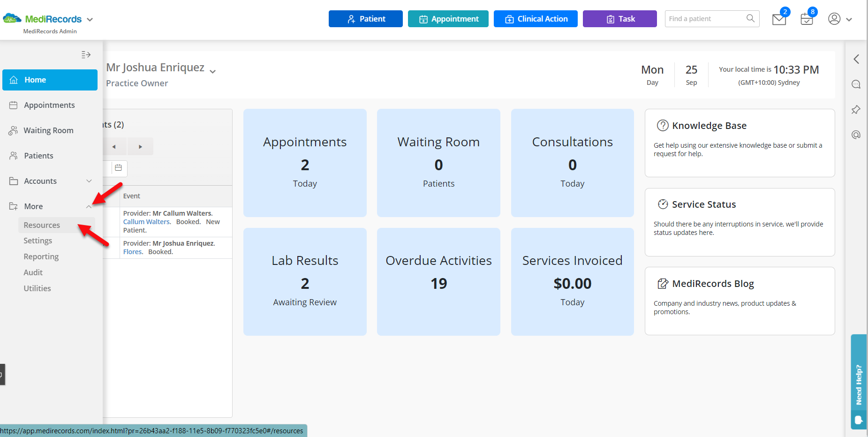Open Appointments in the sidebar

50,105
